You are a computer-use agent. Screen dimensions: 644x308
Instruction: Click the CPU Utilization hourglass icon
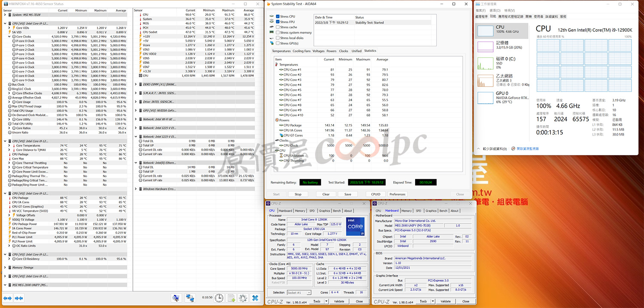click(281, 156)
